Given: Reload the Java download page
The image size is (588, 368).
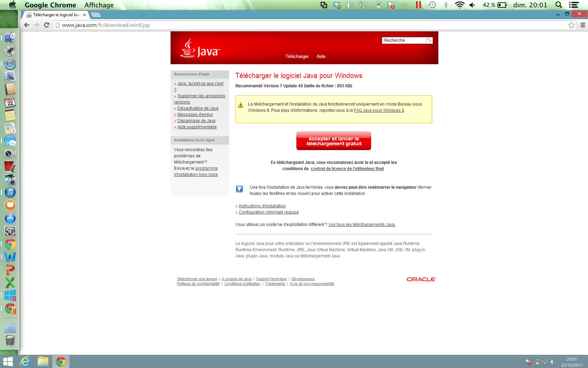Looking at the screenshot, I should [x=47, y=25].
